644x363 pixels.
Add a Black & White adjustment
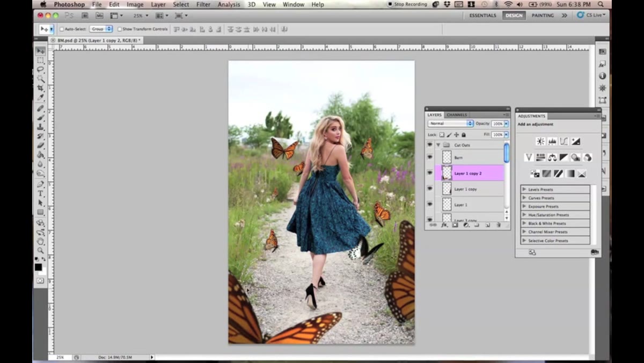(x=564, y=157)
